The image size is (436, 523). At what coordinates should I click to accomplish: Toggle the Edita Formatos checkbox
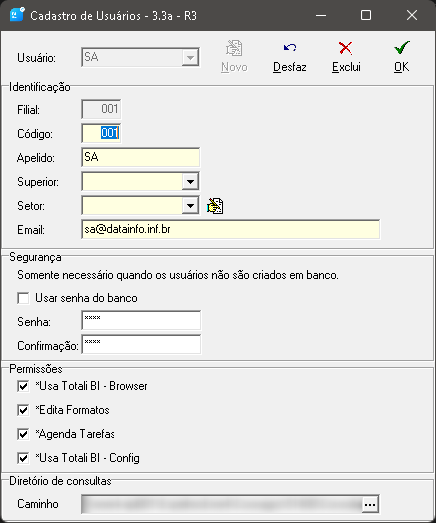point(23,410)
